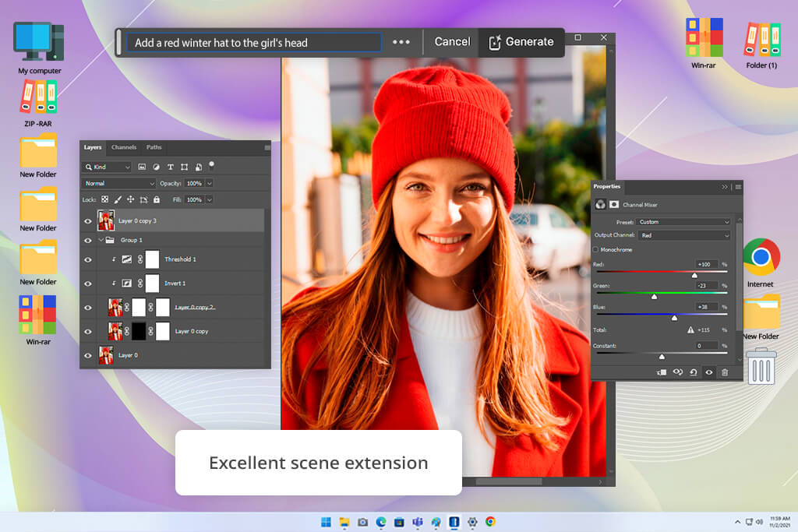Open the Layers panel menu icon
Image resolution: width=798 pixels, height=532 pixels.
click(x=267, y=147)
